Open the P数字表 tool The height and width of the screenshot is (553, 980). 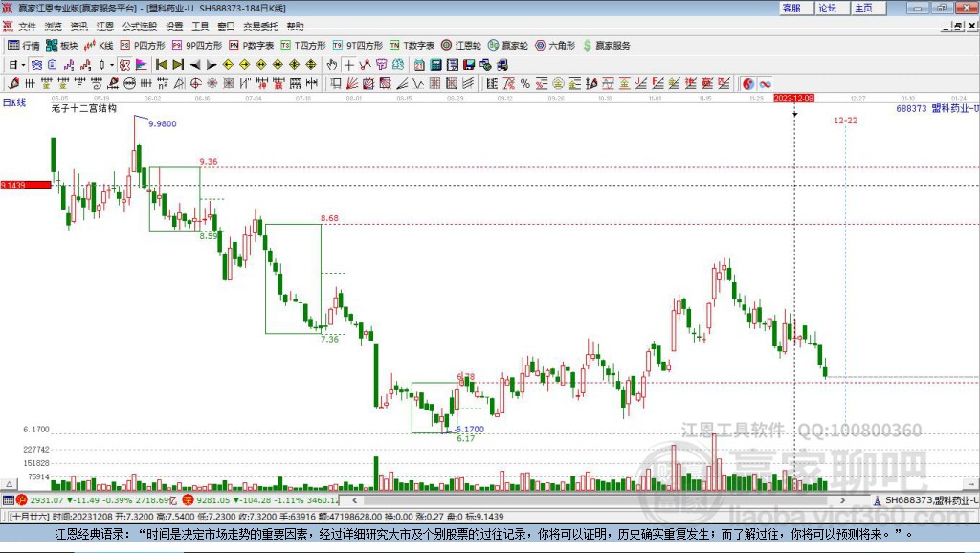(x=252, y=46)
